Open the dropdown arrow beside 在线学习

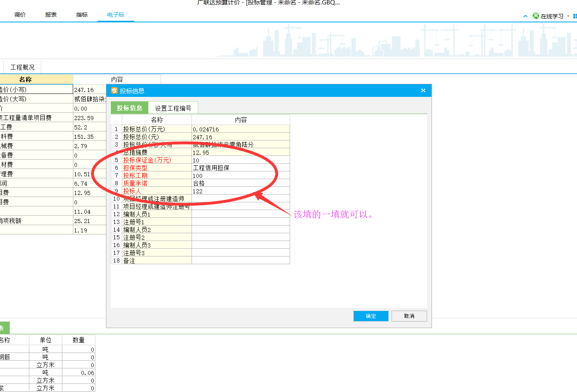click(568, 16)
